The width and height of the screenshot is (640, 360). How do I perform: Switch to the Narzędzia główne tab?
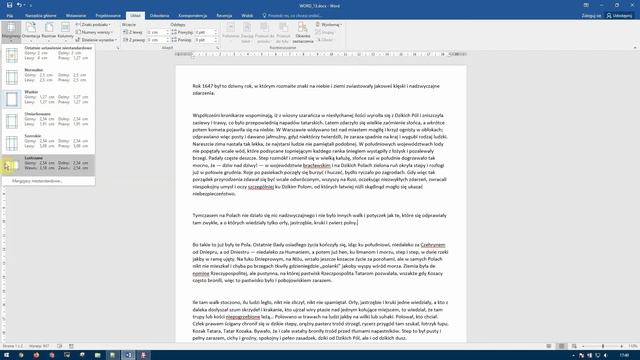pyautogui.click(x=40, y=16)
